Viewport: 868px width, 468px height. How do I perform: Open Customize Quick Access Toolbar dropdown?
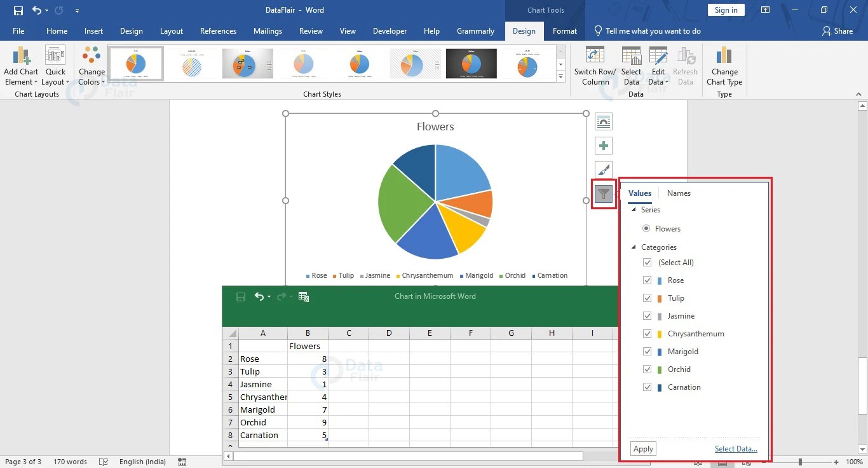pos(77,10)
